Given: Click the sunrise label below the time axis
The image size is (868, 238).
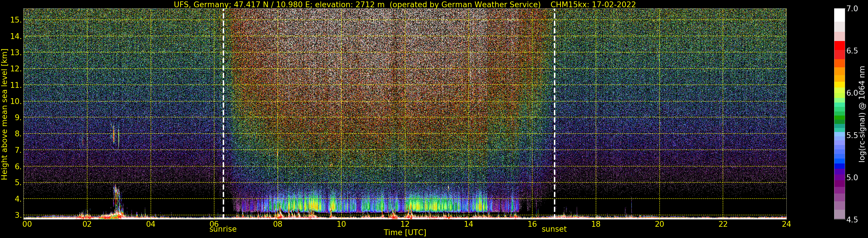Looking at the screenshot, I should [x=223, y=229].
